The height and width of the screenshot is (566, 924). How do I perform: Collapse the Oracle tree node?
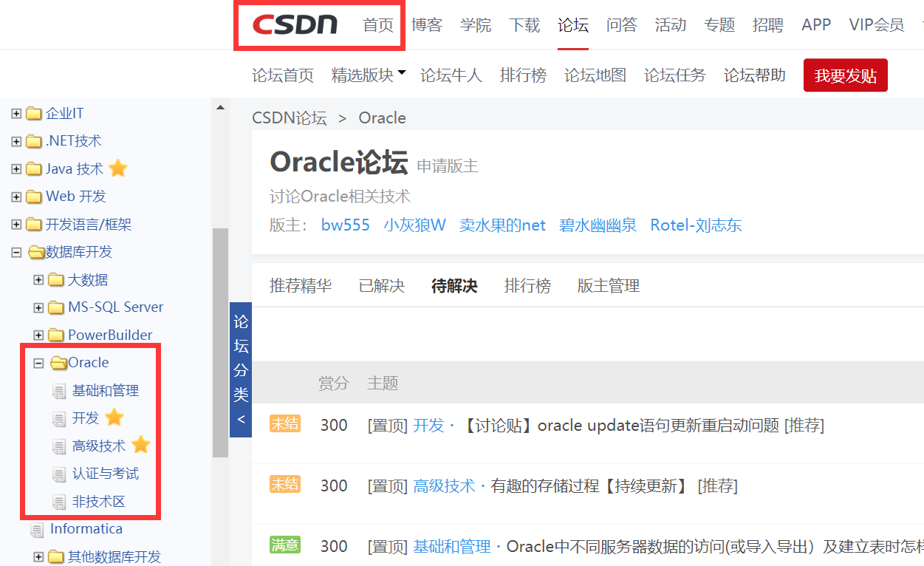pos(38,363)
